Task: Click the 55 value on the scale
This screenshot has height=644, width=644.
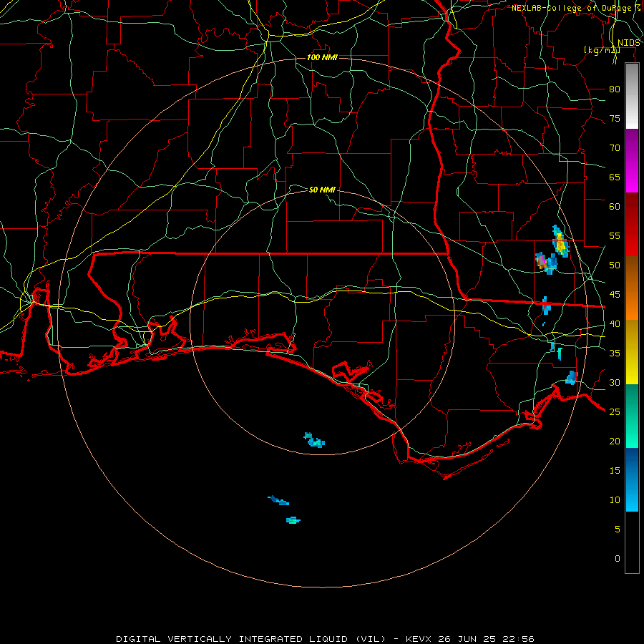Action: [615, 235]
